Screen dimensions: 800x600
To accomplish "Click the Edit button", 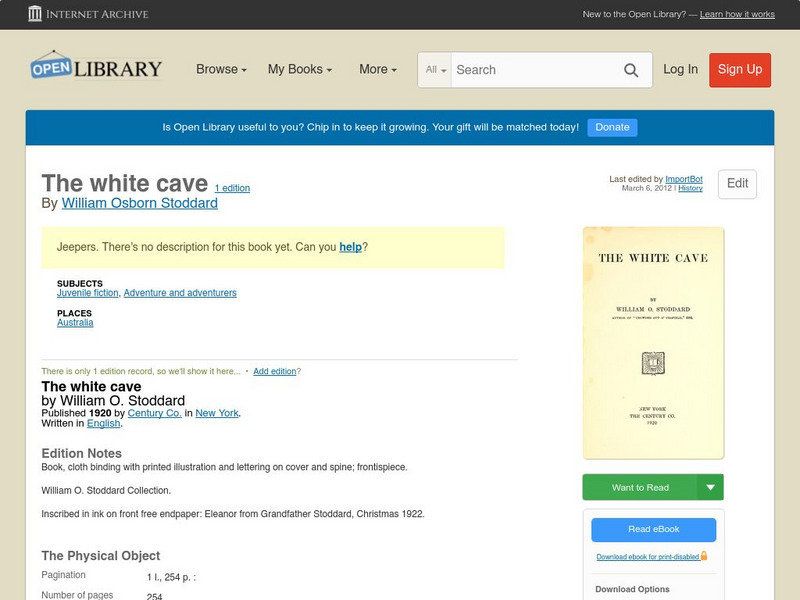I will click(737, 184).
